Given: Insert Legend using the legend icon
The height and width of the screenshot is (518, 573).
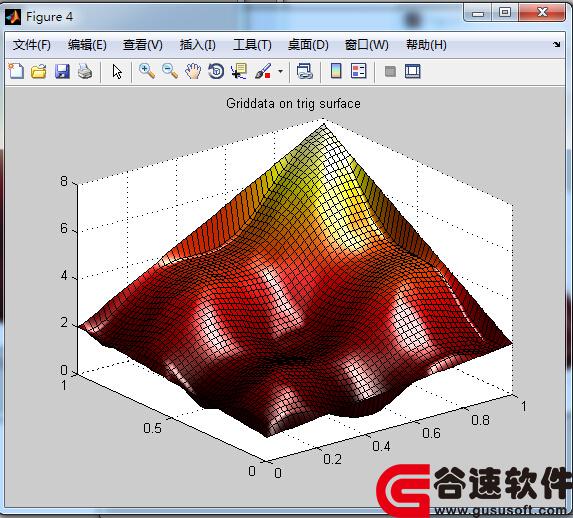Looking at the screenshot, I should [x=358, y=71].
